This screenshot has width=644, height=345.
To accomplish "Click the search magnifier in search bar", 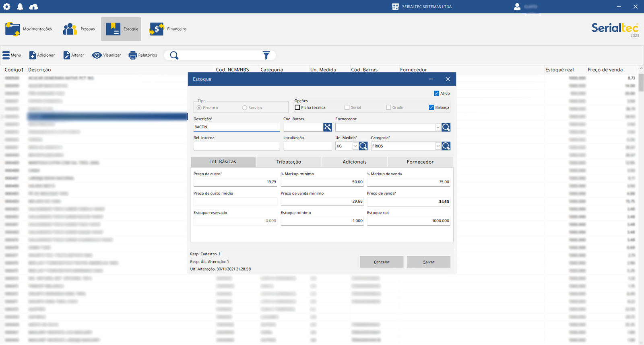I will (x=174, y=55).
